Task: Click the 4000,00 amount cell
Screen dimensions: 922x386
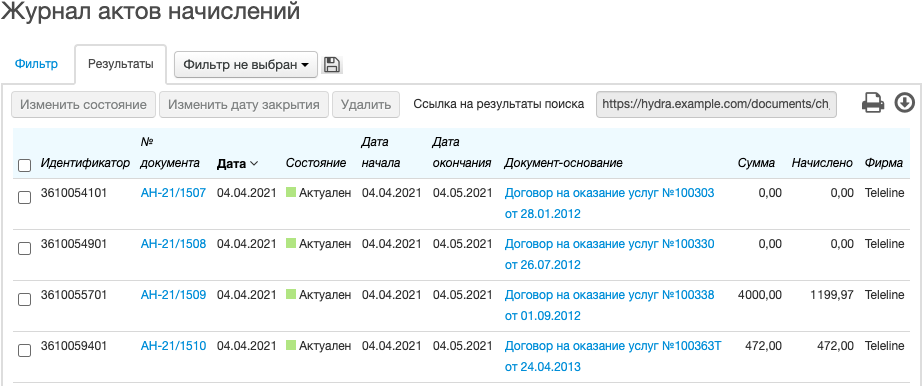Action: (760, 295)
